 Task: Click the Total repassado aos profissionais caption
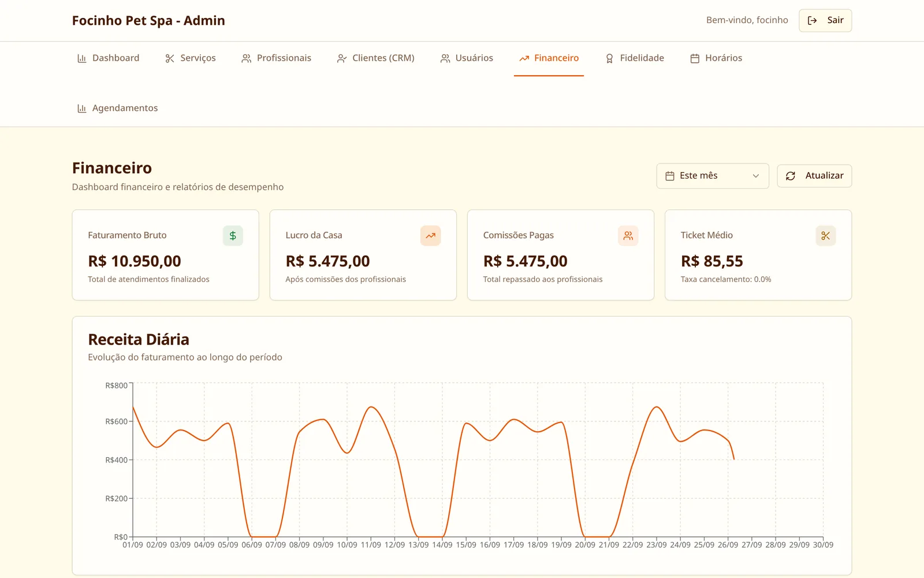pos(543,279)
